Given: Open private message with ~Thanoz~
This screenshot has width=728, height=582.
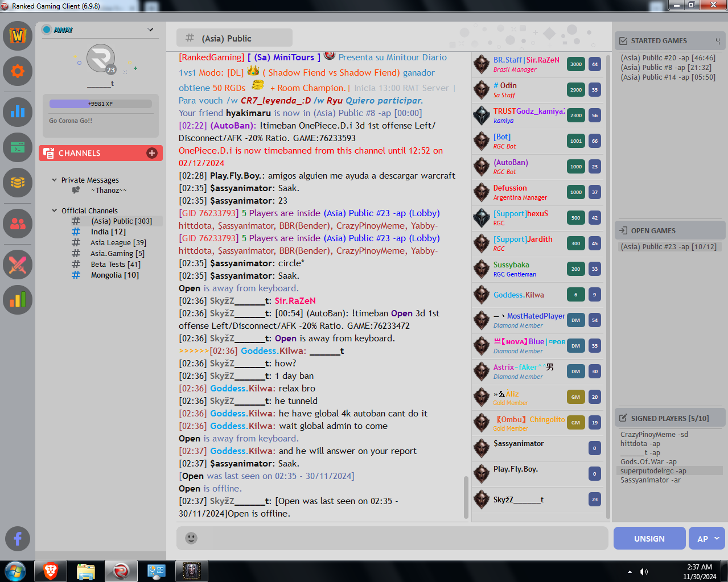Looking at the screenshot, I should (109, 191).
